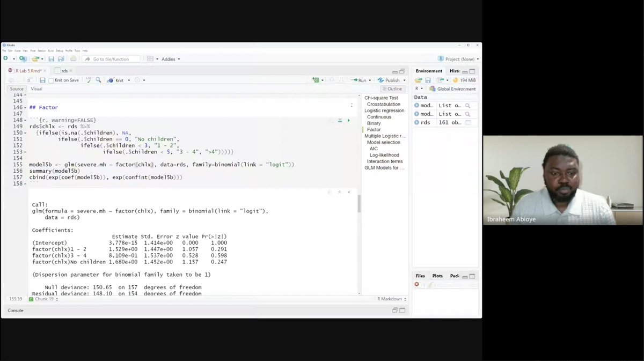The image size is (644, 361).
Task: Open the Knit options dropdown arrow
Action: pos(129,80)
